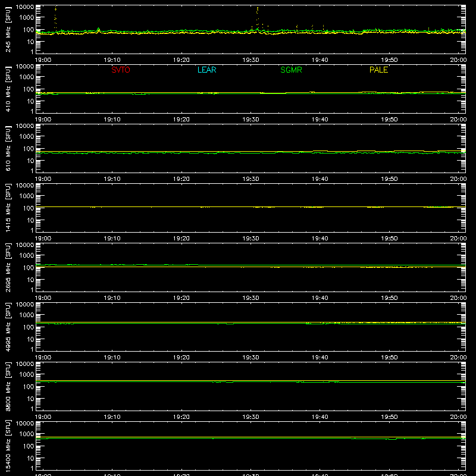Click the 19:10 label under the 8800 MHz plot
Image resolution: width=476 pixels, height=476 pixels.
click(112, 417)
